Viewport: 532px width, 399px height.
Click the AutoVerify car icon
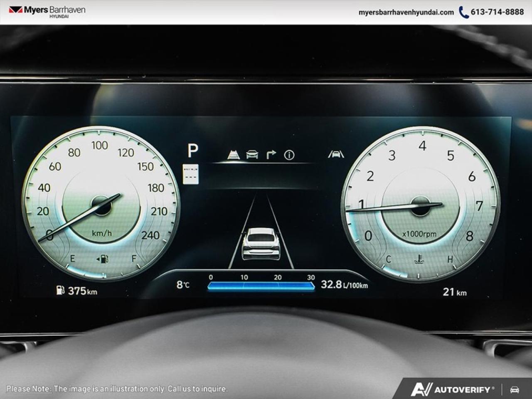pos(515,389)
